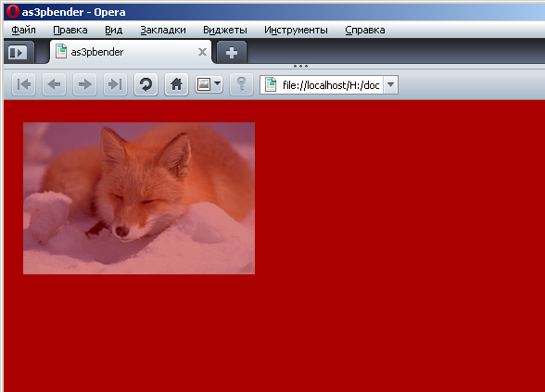
Task: Click the sleeping fox image
Action: coord(139,198)
